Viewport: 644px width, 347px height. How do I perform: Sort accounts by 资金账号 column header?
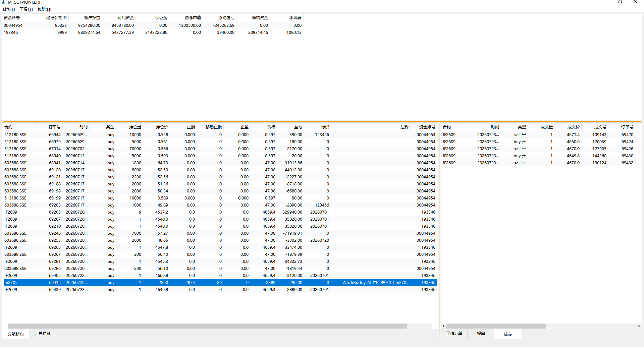tap(18, 18)
